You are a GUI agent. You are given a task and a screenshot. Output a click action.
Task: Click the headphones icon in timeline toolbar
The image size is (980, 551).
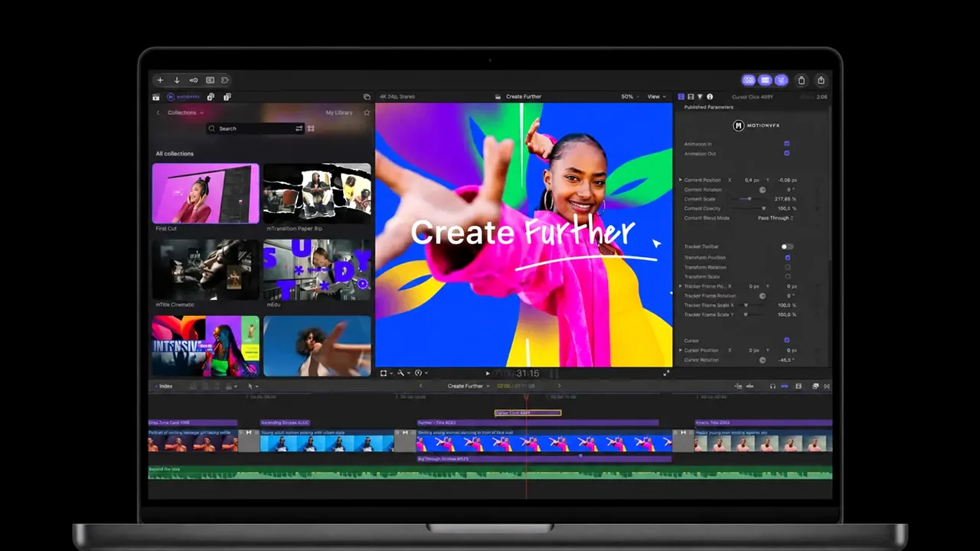(773, 386)
